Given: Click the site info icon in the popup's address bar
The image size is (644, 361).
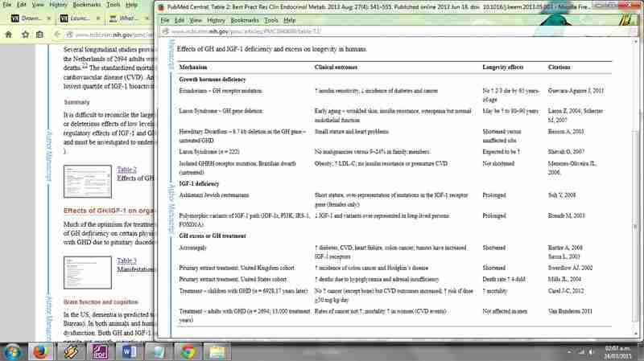Looking at the screenshot, I should (x=166, y=31).
